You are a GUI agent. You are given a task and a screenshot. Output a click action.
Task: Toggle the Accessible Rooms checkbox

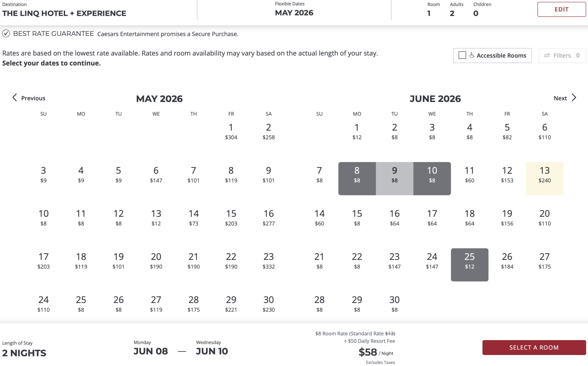pyautogui.click(x=462, y=55)
